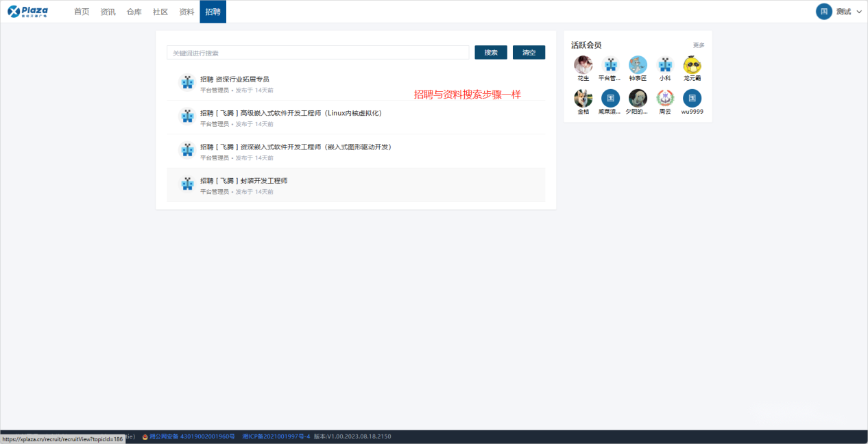The width and height of the screenshot is (868, 444).
Task: Go to the 仓库 tab
Action: point(134,12)
